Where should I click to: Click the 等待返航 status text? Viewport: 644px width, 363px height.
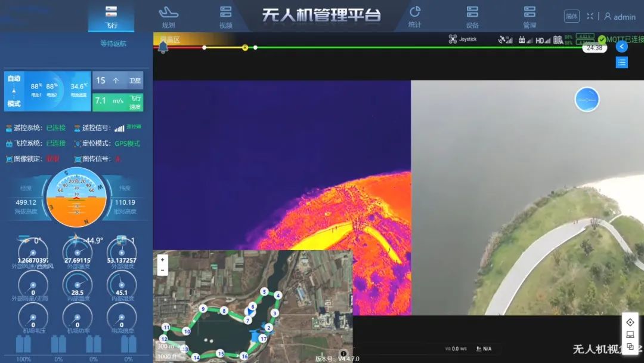(113, 44)
